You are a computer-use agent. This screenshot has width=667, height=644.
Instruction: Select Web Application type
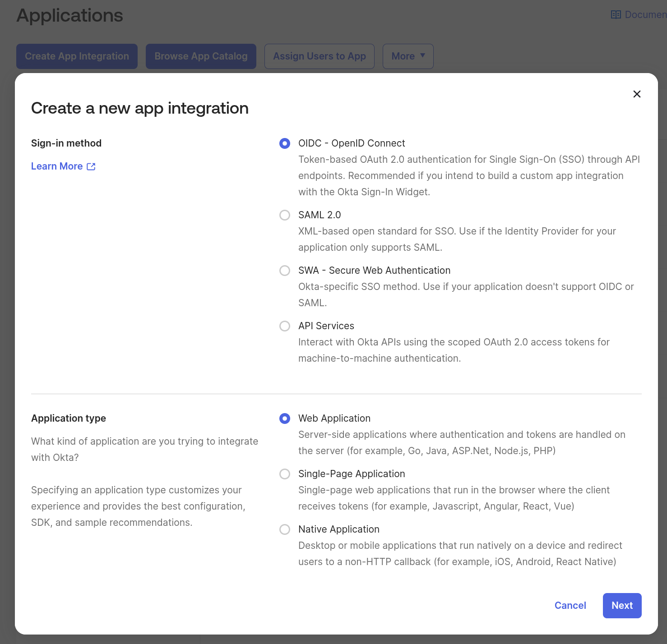pos(285,419)
